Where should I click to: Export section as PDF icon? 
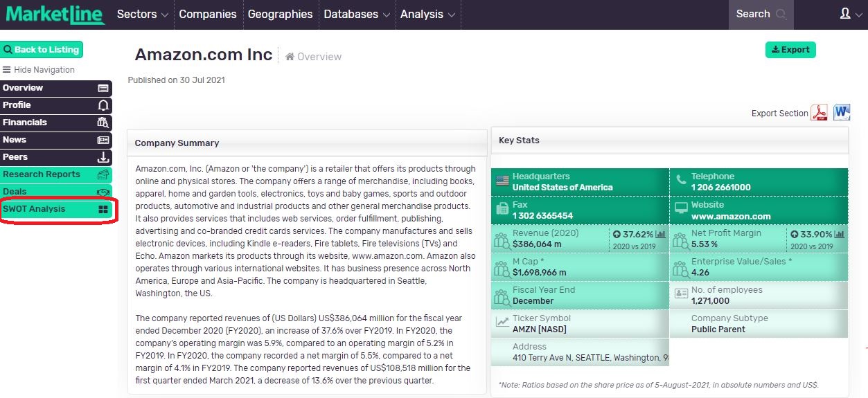820,113
